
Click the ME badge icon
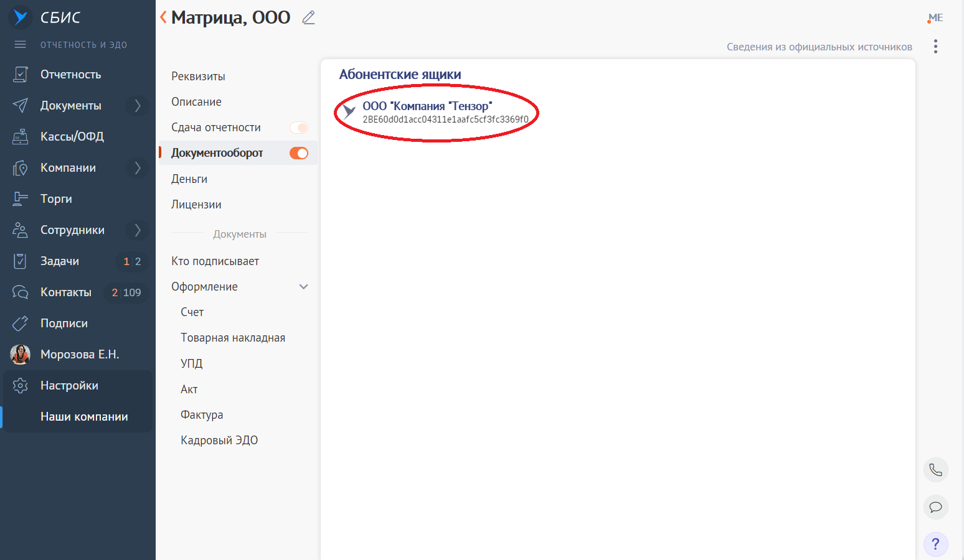click(x=935, y=17)
